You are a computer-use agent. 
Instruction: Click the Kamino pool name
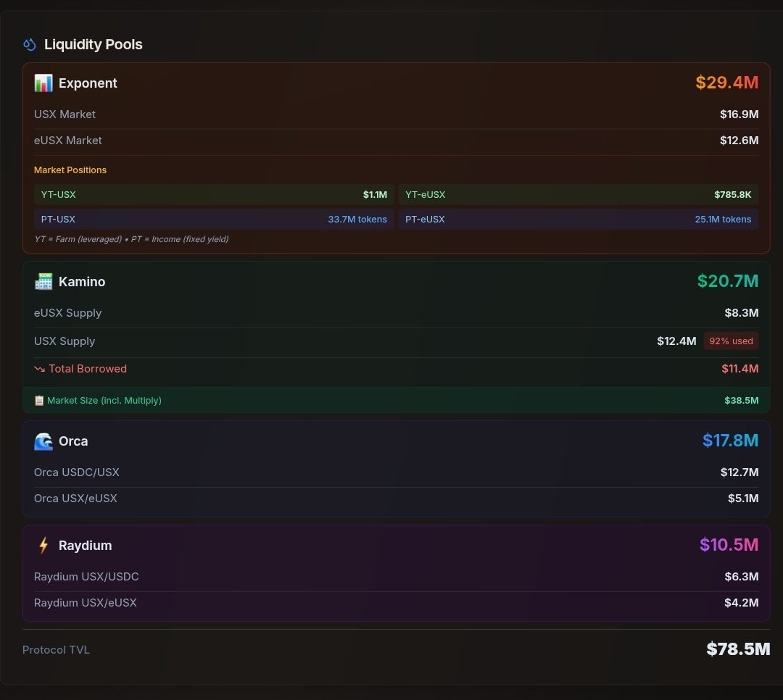tap(82, 282)
